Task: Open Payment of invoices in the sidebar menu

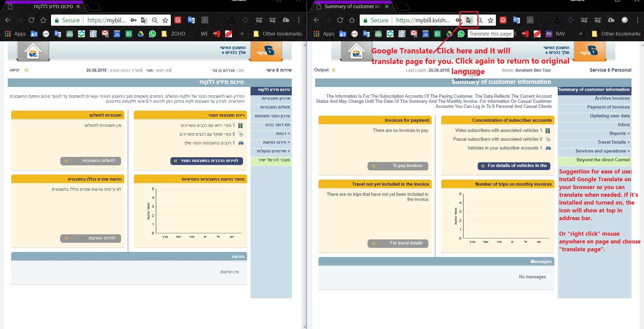Action: pos(595,107)
